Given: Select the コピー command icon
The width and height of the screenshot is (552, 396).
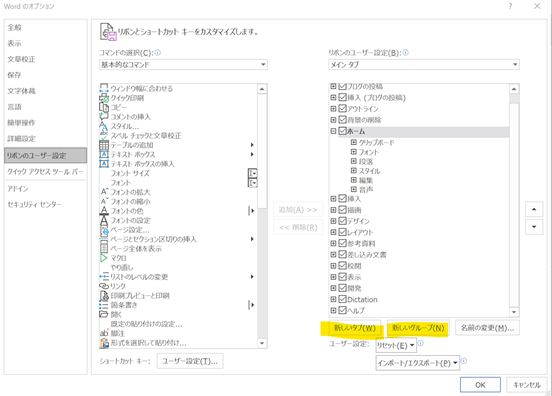Looking at the screenshot, I should (x=104, y=107).
